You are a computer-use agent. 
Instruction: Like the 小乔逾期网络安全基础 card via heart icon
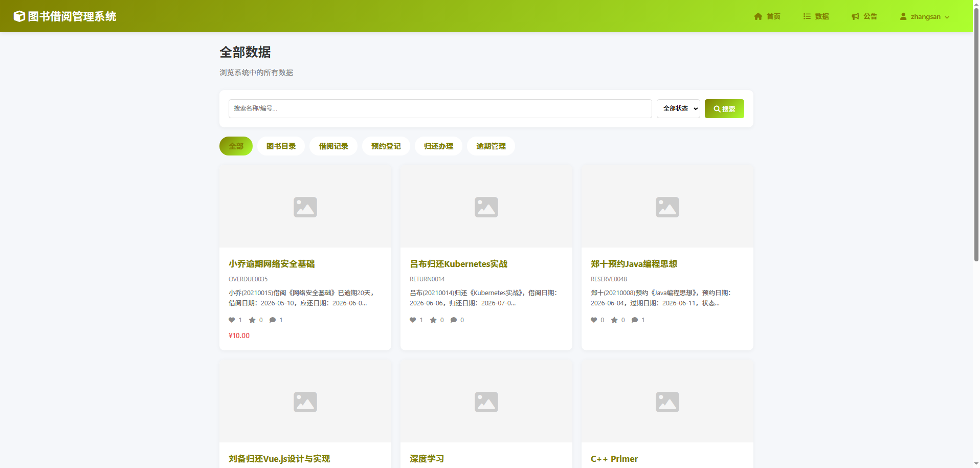pyautogui.click(x=232, y=320)
